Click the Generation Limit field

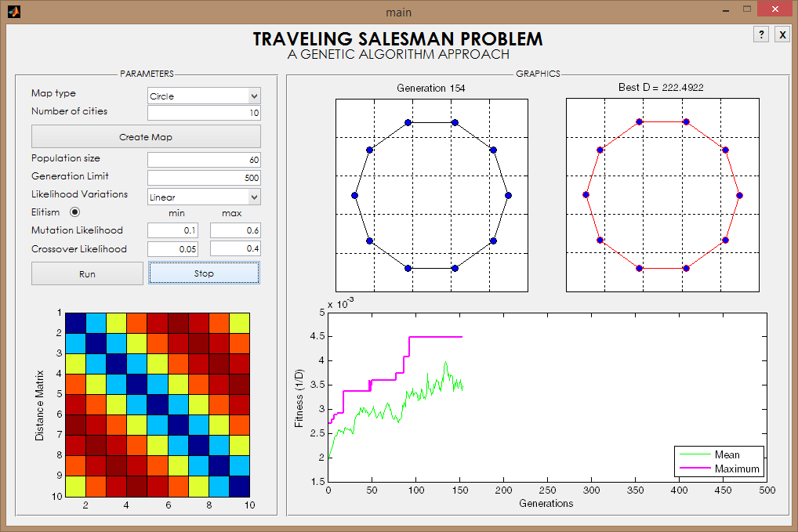(204, 178)
